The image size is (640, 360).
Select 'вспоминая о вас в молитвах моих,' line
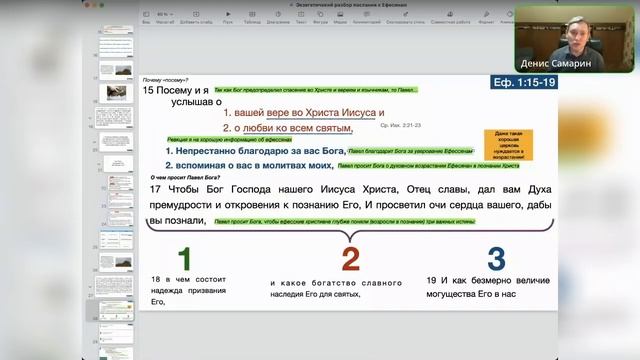(x=249, y=166)
